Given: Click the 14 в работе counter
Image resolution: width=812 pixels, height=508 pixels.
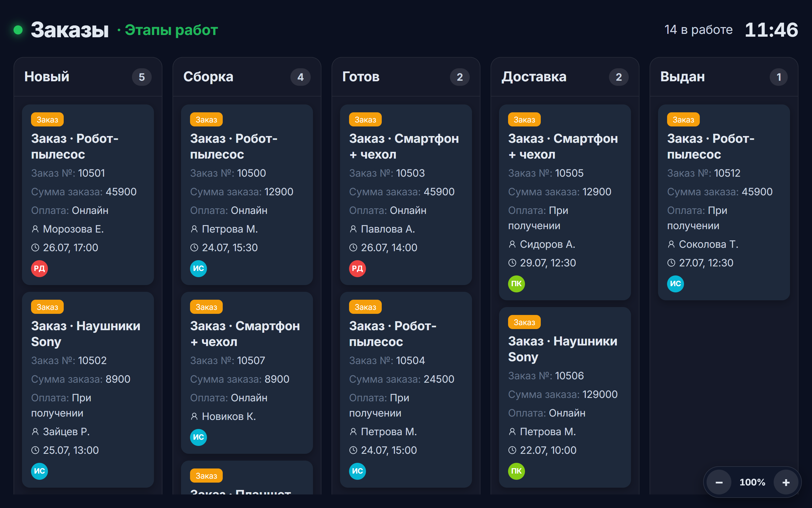Looking at the screenshot, I should 699,30.
